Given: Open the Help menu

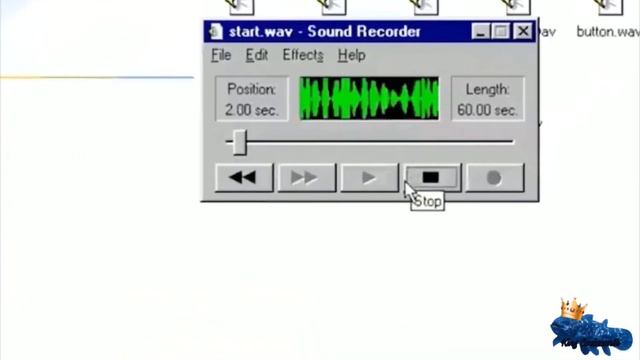Looking at the screenshot, I should pos(351,55).
